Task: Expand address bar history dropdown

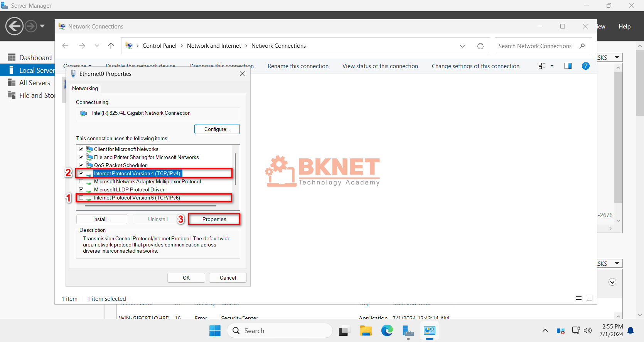Action: click(462, 46)
